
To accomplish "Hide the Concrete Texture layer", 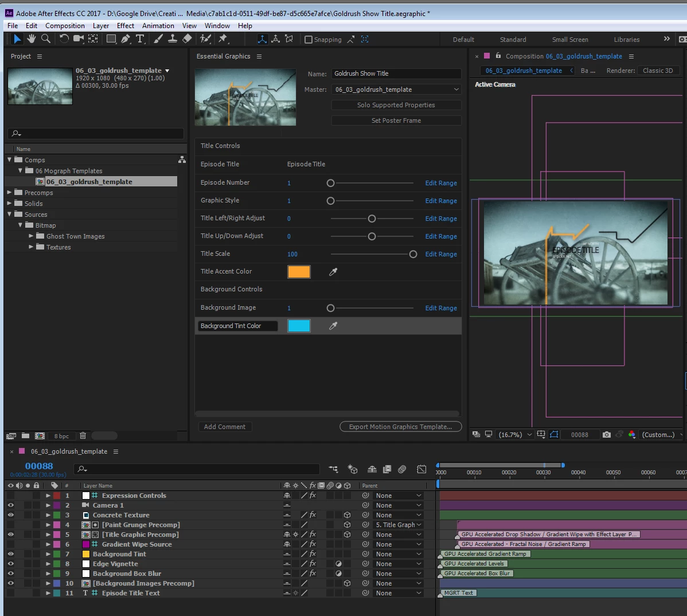I will point(10,515).
